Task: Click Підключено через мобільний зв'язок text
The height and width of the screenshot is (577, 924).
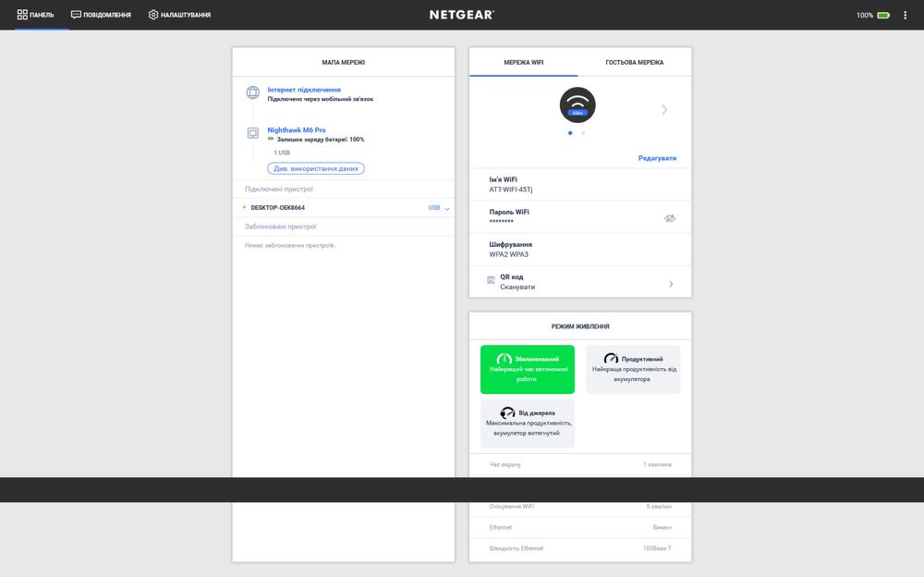Action: pos(320,99)
